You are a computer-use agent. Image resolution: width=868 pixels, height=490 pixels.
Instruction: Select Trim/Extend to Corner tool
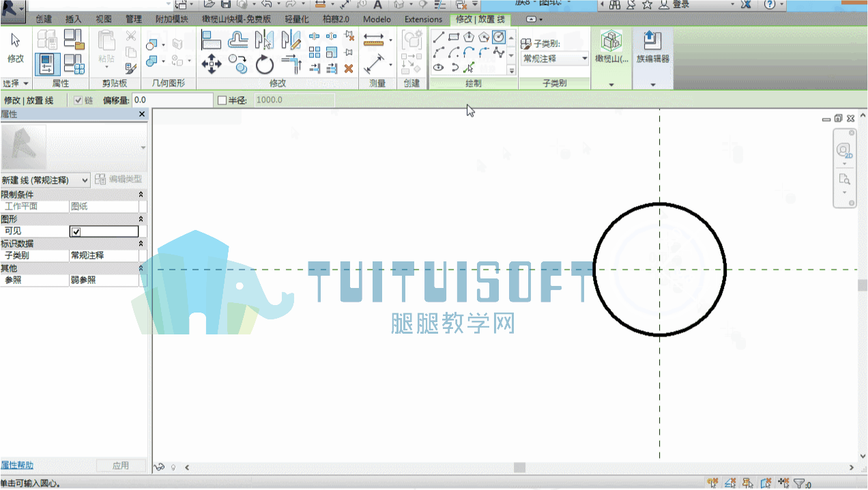291,65
